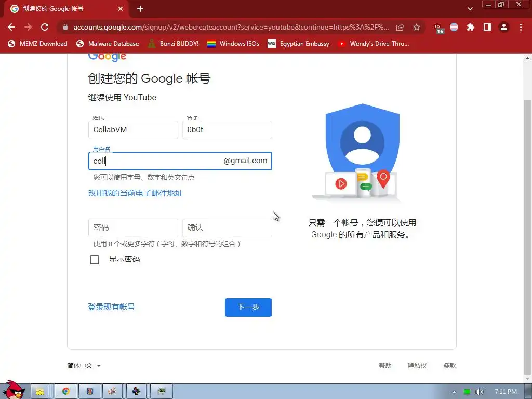This screenshot has height=399, width=532.
Task: Click the 登录现有帐号 link
Action: pyautogui.click(x=111, y=307)
